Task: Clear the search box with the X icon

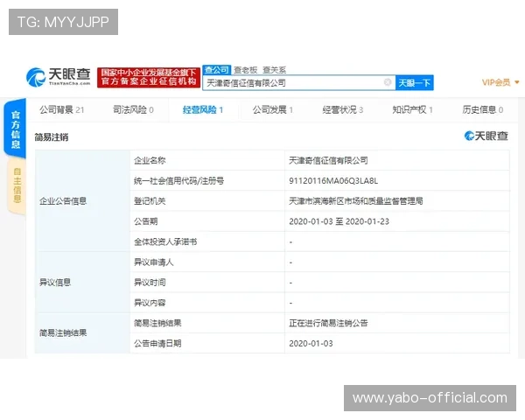Action: click(388, 82)
